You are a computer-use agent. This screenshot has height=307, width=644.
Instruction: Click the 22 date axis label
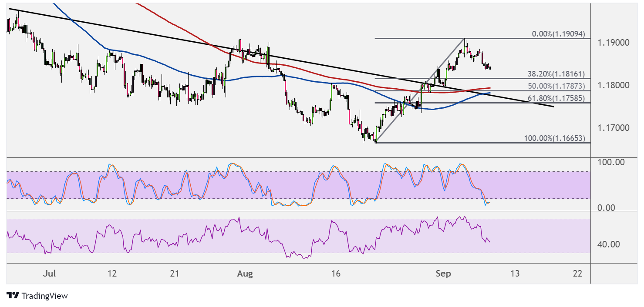tap(577, 274)
